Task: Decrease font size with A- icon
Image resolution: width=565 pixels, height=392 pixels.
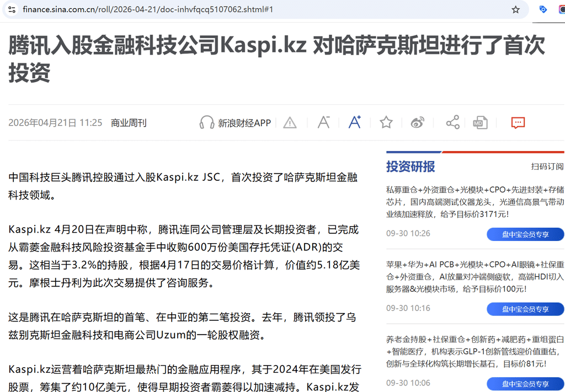Action: [x=323, y=122]
